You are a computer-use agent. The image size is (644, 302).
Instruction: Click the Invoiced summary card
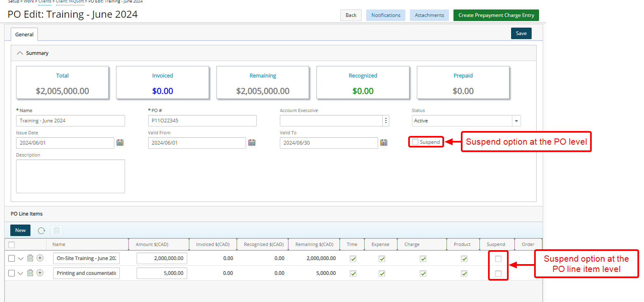[x=163, y=82]
